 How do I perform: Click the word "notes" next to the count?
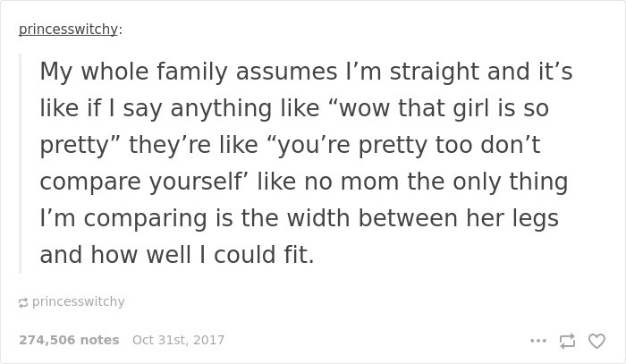point(99,340)
